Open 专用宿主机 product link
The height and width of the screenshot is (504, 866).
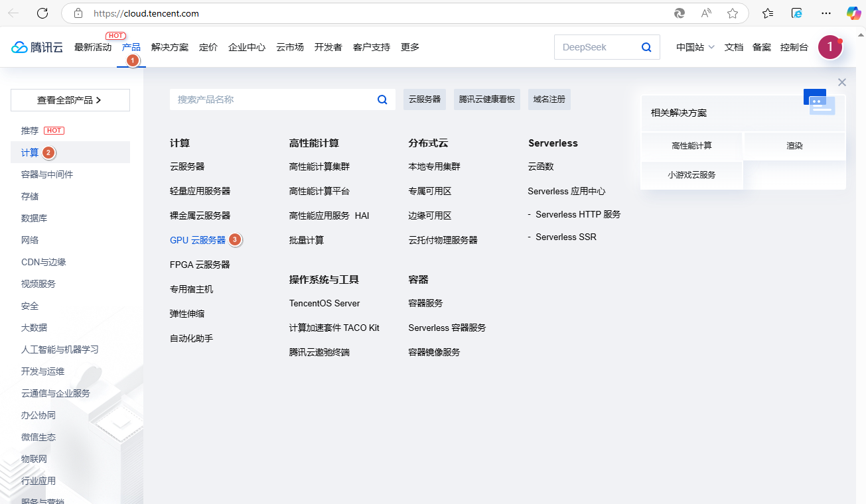pos(191,289)
